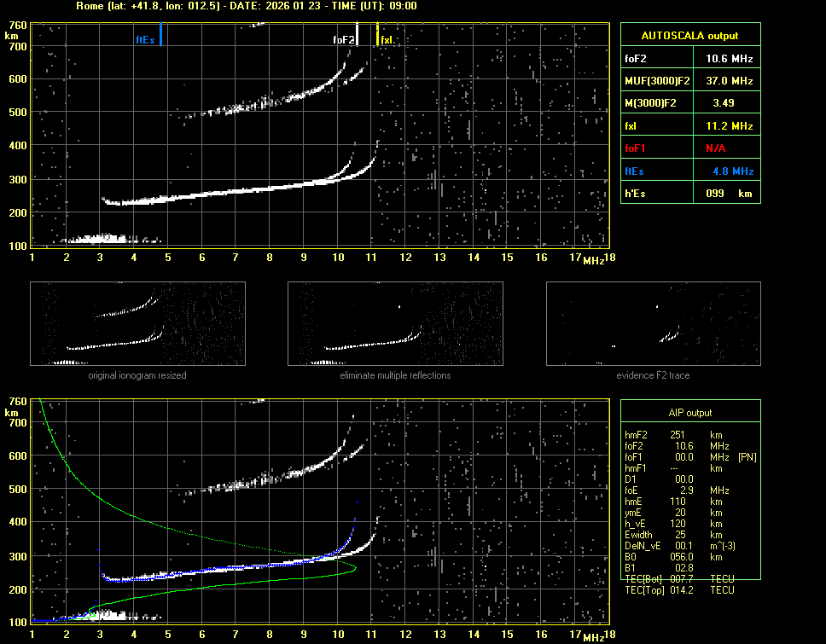The image size is (826, 644).
Task: Select the foF2 10.6 MHz value cell
Action: coord(728,58)
